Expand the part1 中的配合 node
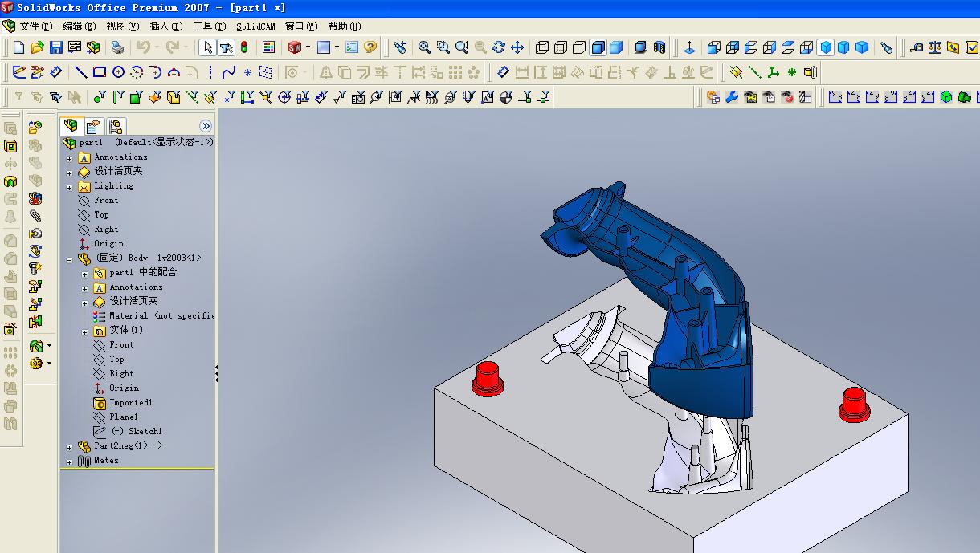The width and height of the screenshot is (980, 553). point(85,274)
